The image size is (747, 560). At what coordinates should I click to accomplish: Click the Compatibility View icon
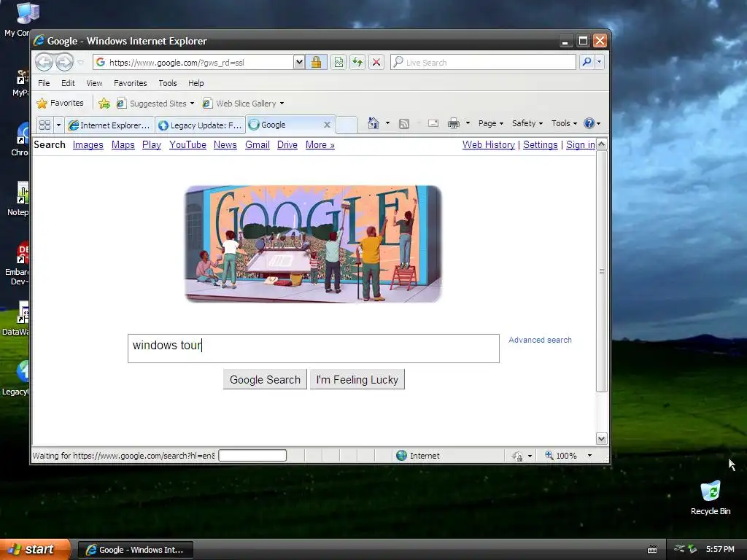[x=338, y=62]
